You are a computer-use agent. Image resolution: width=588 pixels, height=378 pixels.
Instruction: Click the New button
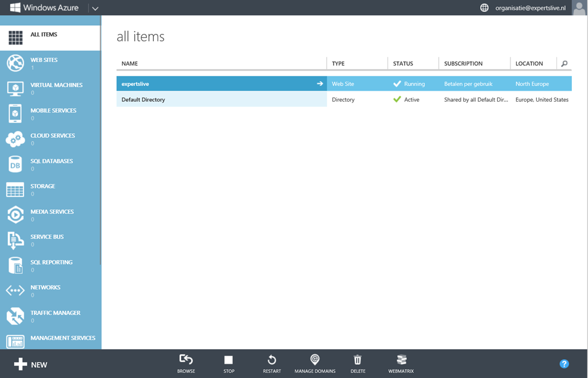[31, 364]
